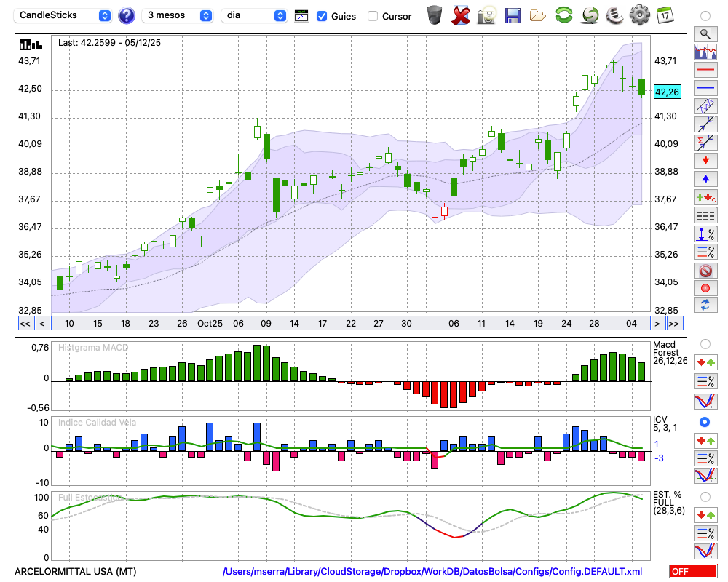Select the blue horizontal line tool

click(705, 88)
